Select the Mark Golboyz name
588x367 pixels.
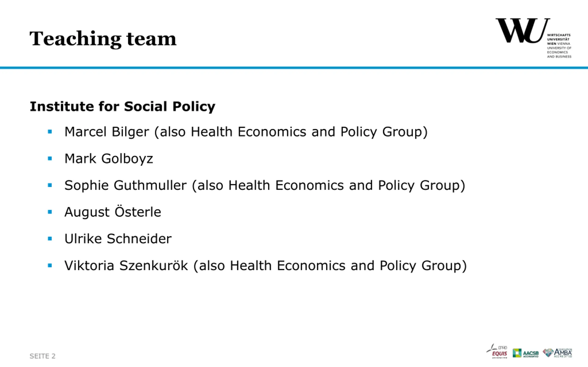click(x=109, y=159)
